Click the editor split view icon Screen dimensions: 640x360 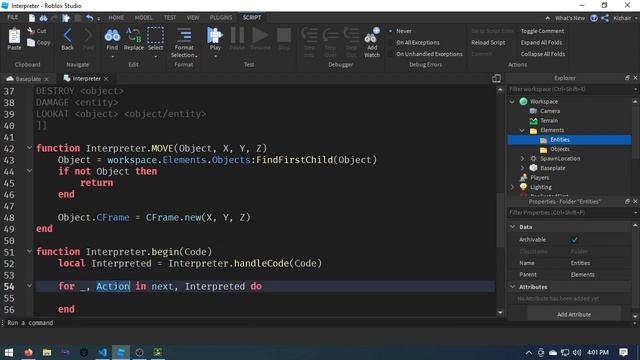point(496,78)
